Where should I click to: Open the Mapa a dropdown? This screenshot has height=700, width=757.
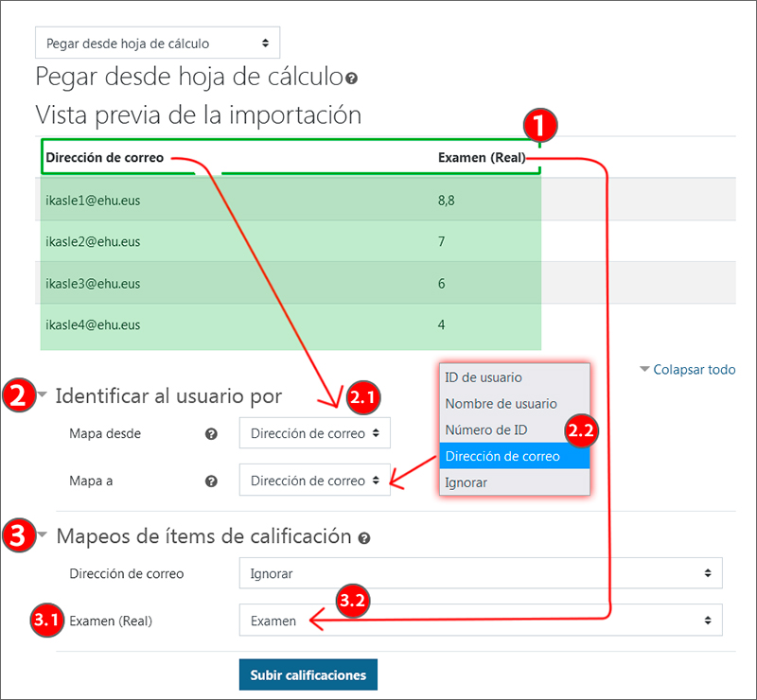click(x=314, y=481)
